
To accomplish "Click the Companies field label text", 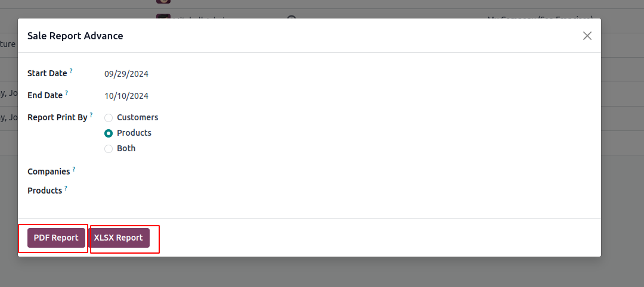I will (48, 171).
